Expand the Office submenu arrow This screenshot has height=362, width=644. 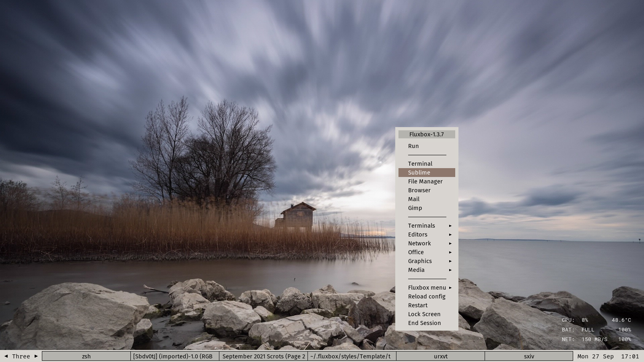point(450,252)
